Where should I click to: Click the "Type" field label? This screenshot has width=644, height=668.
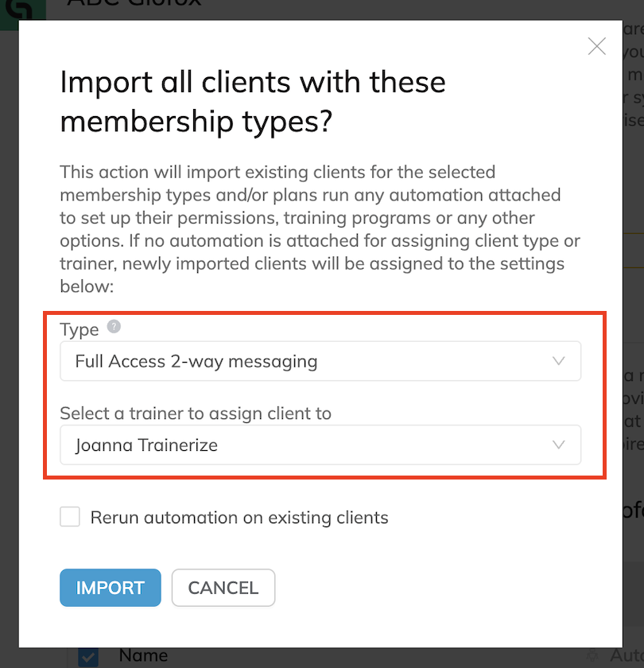[x=80, y=330]
